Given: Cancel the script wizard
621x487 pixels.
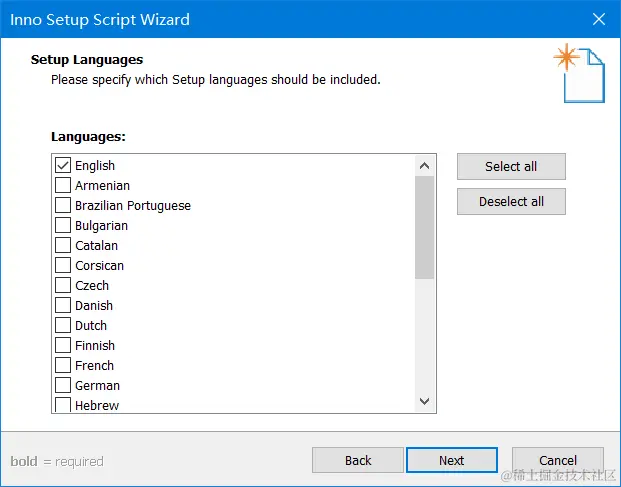Looking at the screenshot, I should tap(558, 460).
